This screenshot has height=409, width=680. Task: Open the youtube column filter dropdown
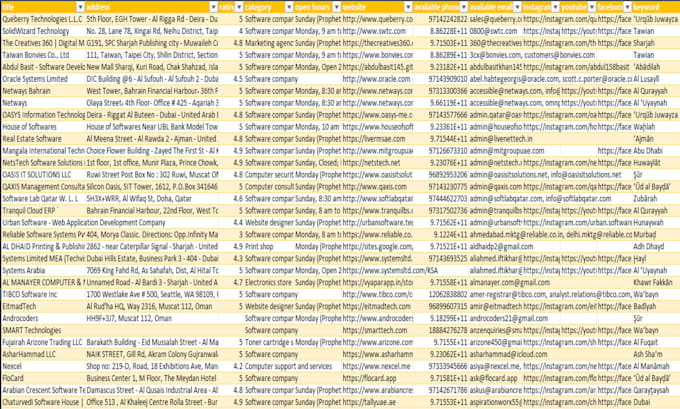592,7
